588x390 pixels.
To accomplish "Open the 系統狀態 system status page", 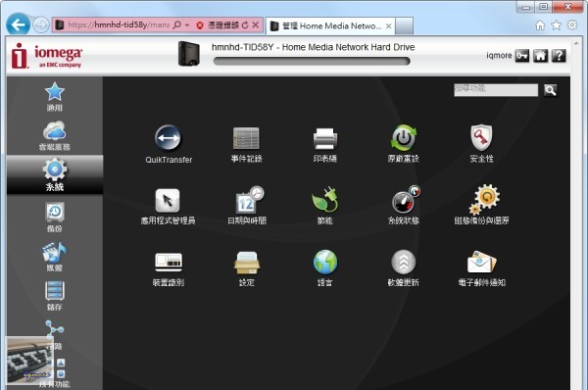I will [x=404, y=205].
